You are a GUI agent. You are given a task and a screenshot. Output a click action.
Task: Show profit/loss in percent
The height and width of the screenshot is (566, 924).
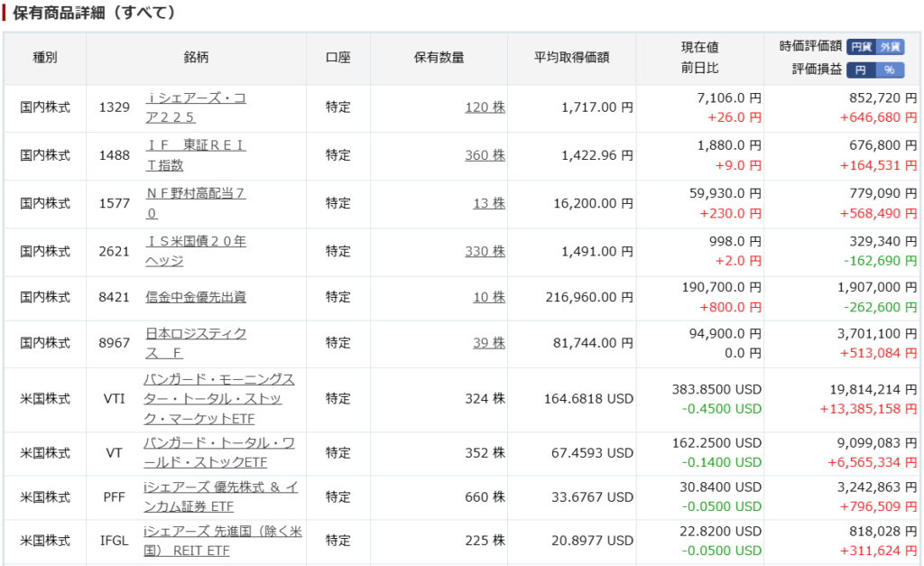pyautogui.click(x=890, y=70)
